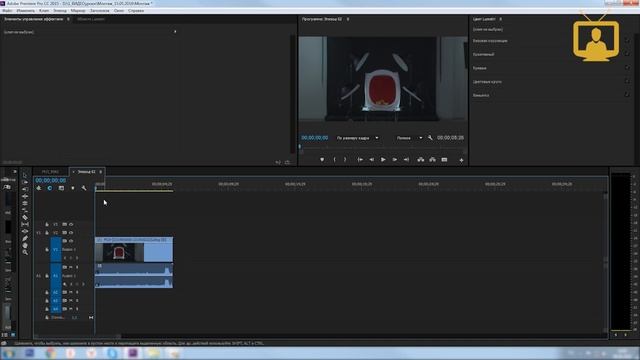Lock the A3 audio track
640x360 pixels.
[x=47, y=301]
